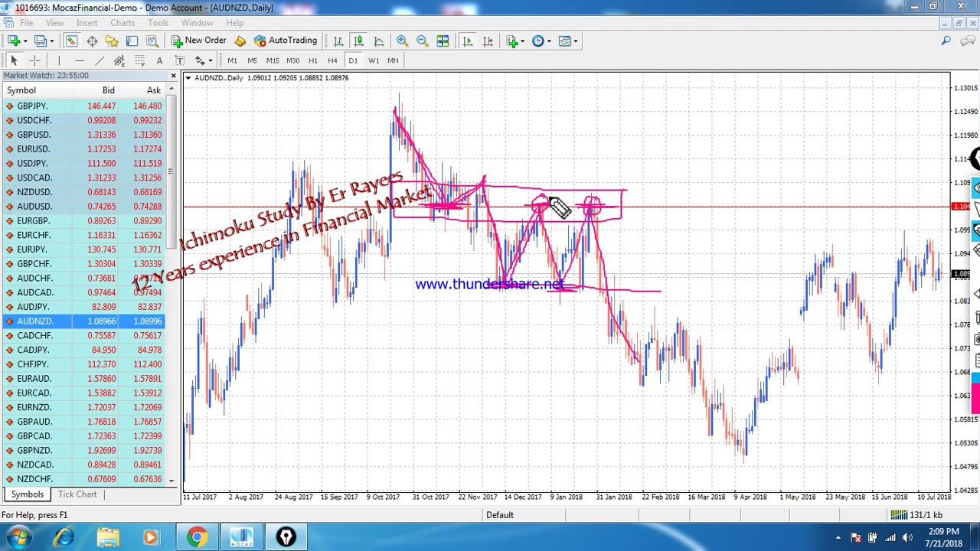Image resolution: width=980 pixels, height=551 pixels.
Task: Select the Cursor arrow tool
Action: [x=14, y=60]
